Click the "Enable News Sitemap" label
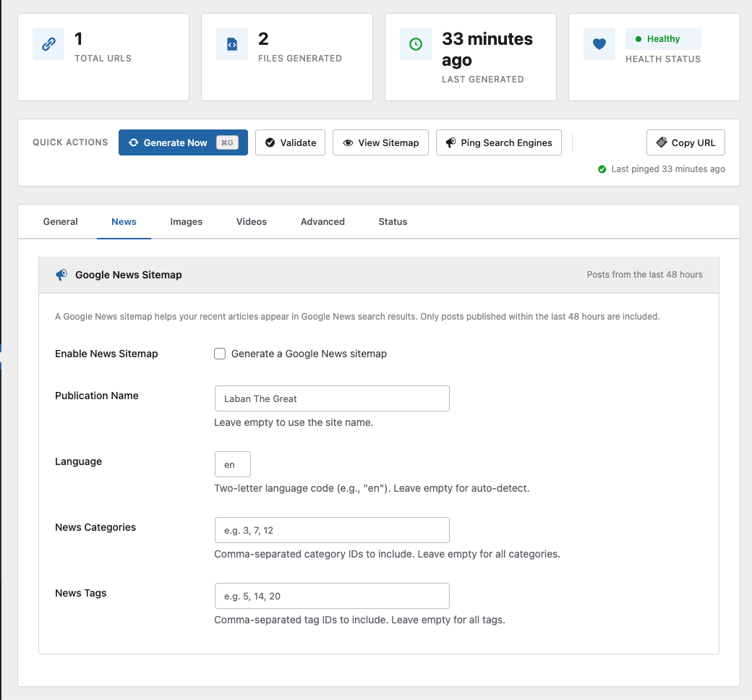This screenshot has width=752, height=700. (106, 354)
